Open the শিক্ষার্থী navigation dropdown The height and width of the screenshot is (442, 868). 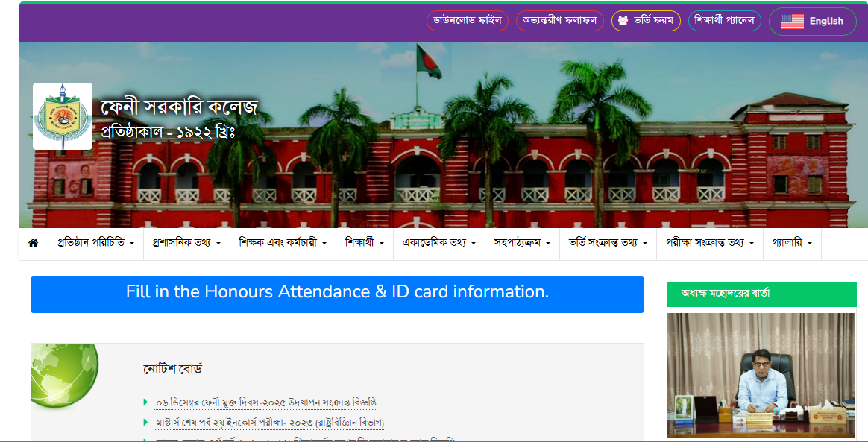point(364,243)
